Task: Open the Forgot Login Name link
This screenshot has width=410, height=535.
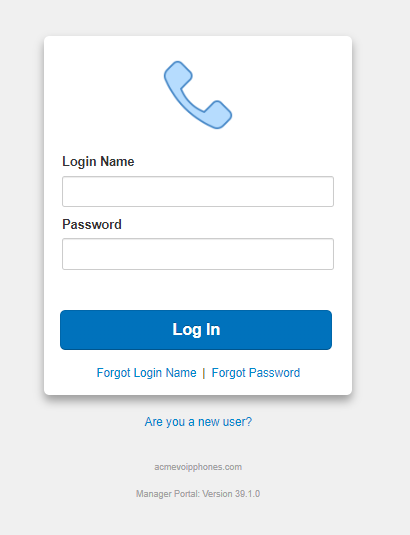Action: pos(146,373)
